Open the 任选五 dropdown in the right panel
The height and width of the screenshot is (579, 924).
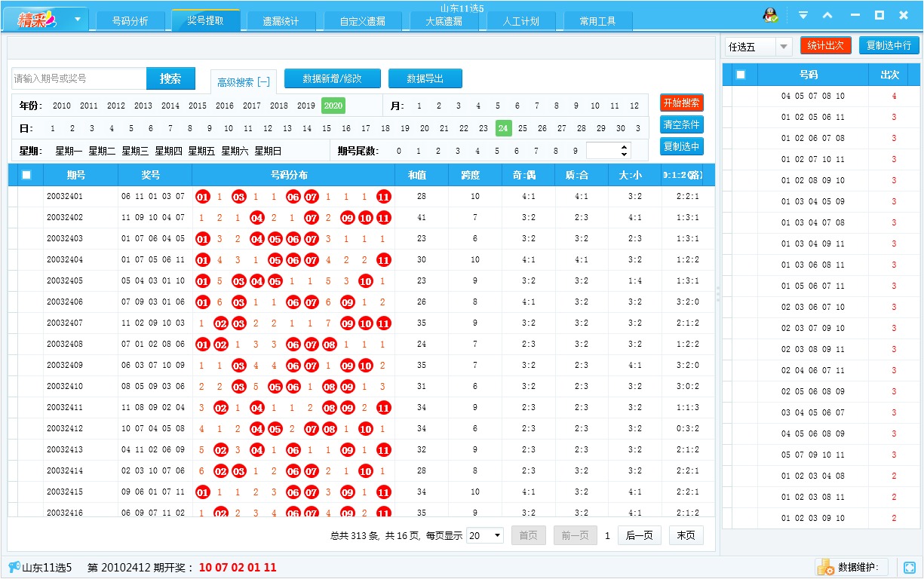(783, 46)
